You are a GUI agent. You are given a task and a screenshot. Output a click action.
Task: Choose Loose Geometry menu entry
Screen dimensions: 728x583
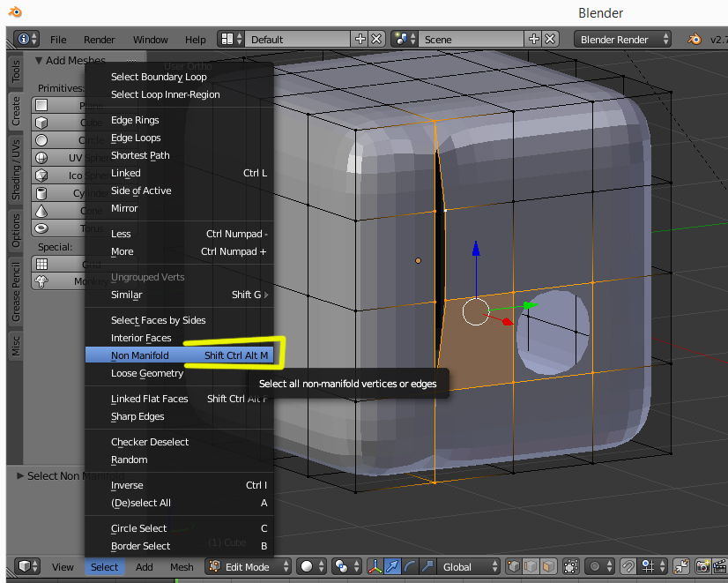[179, 373]
